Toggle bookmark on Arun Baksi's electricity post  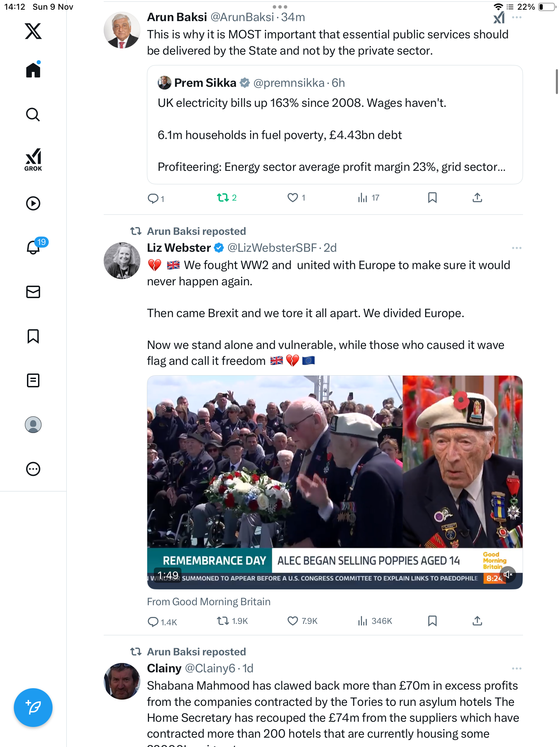click(432, 198)
